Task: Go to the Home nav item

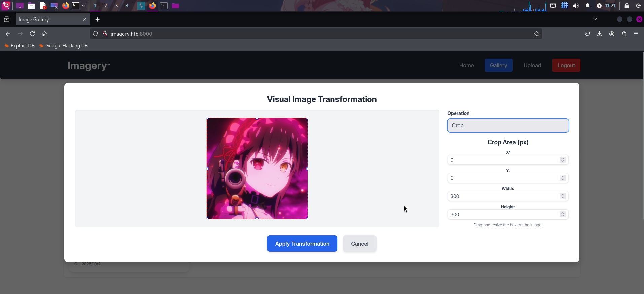Action: (466, 65)
